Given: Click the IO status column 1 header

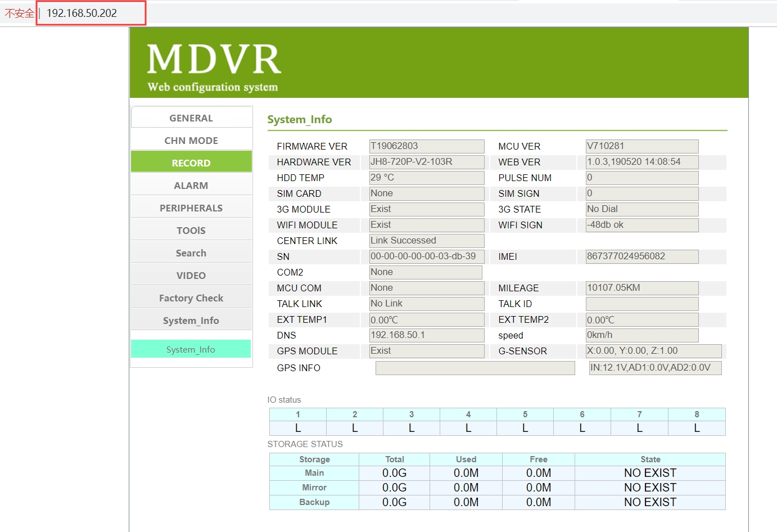Looking at the screenshot, I should (x=298, y=414).
